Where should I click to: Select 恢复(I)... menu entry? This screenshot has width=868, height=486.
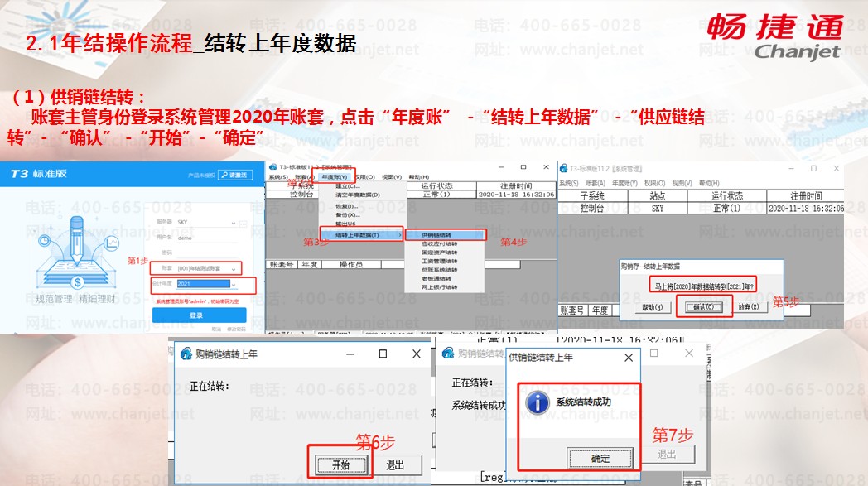click(346, 206)
